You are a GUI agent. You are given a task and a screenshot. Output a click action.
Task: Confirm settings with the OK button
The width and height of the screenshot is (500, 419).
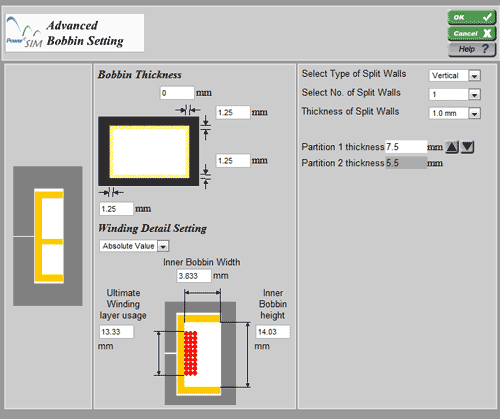tap(471, 17)
